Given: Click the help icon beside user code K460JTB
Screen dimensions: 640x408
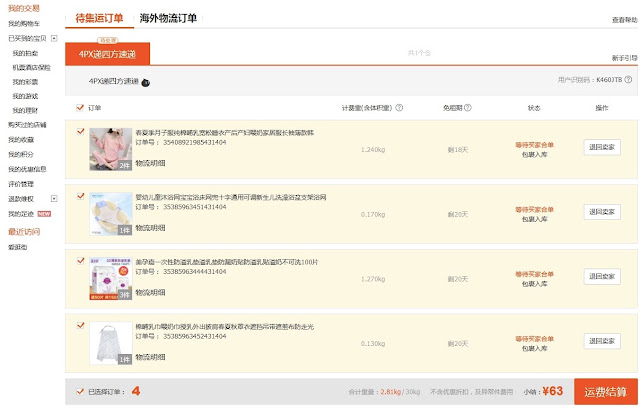Looking at the screenshot, I should click(628, 80).
